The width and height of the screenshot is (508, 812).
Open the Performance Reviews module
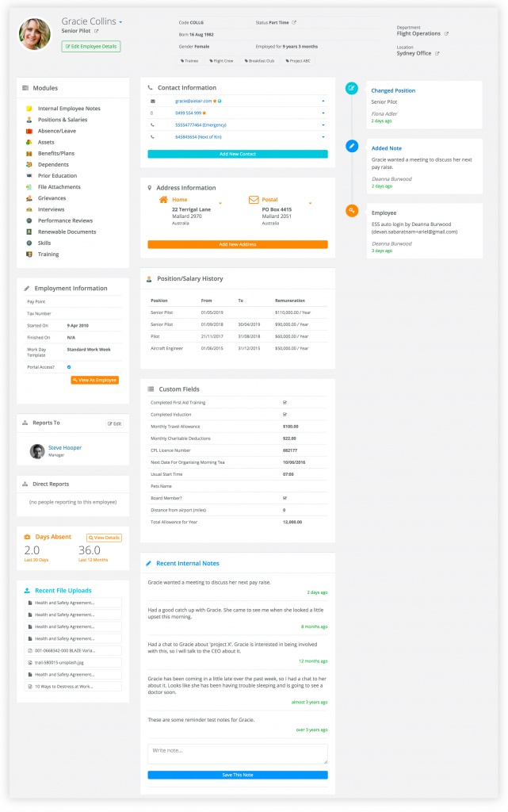coord(65,220)
